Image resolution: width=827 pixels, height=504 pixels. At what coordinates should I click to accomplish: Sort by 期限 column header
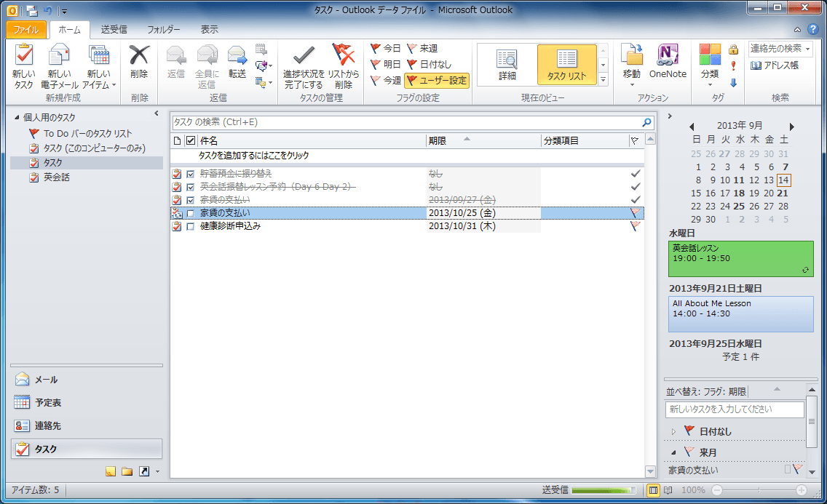click(x=483, y=140)
